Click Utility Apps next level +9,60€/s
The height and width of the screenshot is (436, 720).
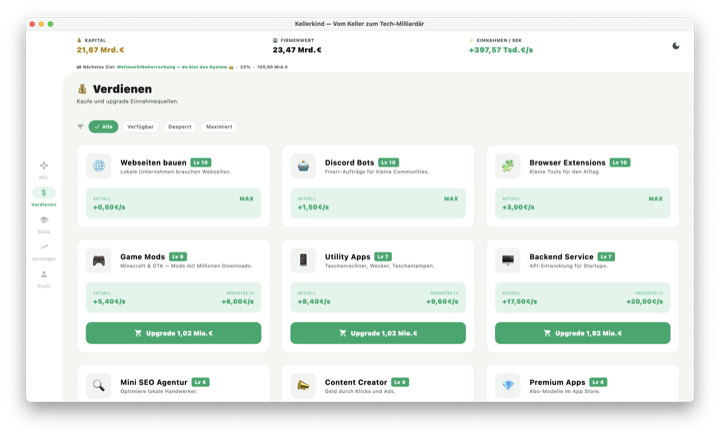click(x=442, y=302)
